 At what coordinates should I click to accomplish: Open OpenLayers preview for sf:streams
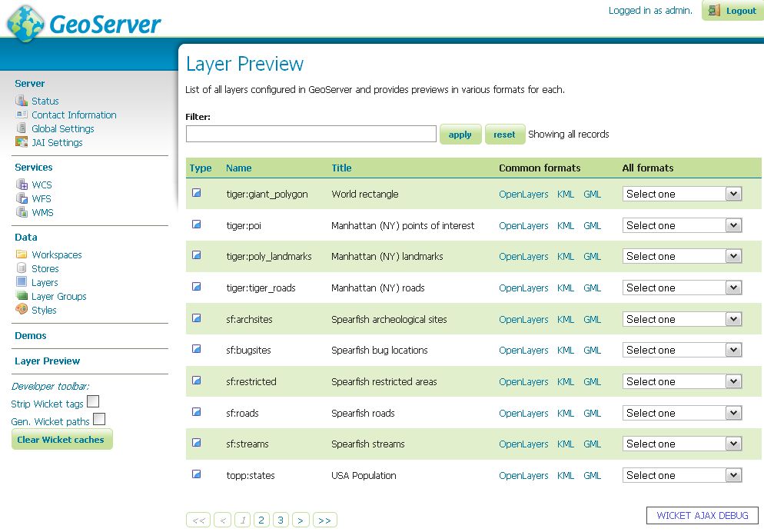pyautogui.click(x=523, y=444)
